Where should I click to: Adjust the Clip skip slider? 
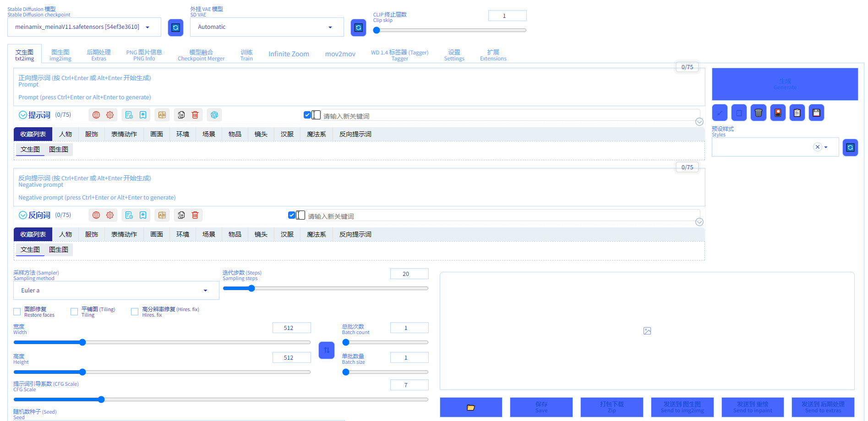coord(450,30)
